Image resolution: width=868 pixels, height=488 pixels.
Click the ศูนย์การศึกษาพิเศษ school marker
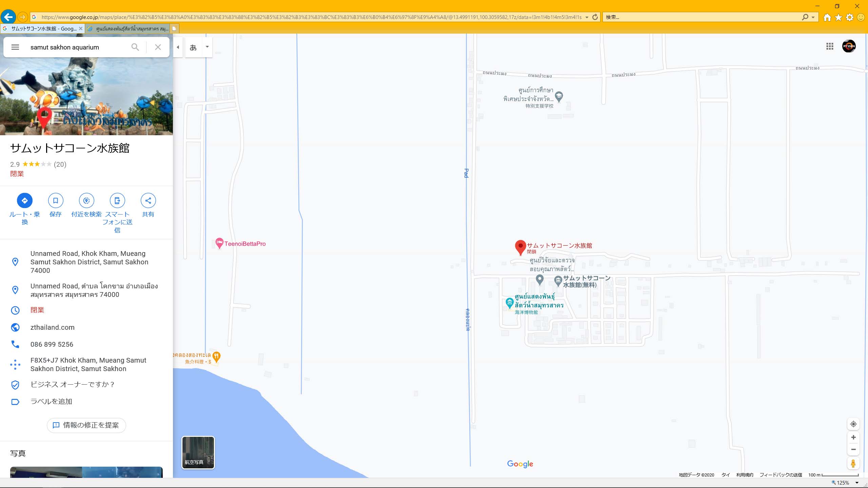tap(559, 97)
